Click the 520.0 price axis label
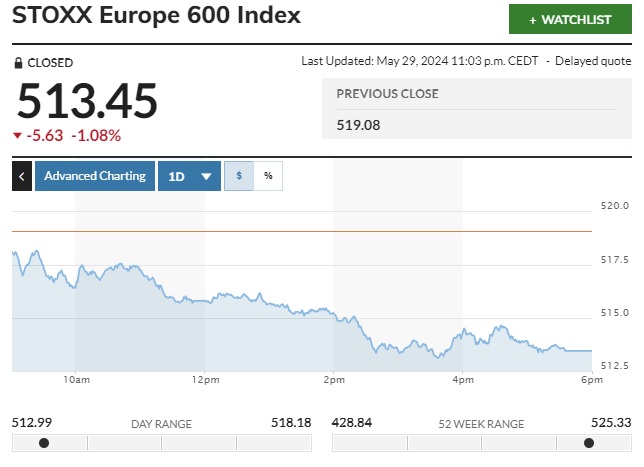The height and width of the screenshot is (467, 644). pyautogui.click(x=615, y=206)
